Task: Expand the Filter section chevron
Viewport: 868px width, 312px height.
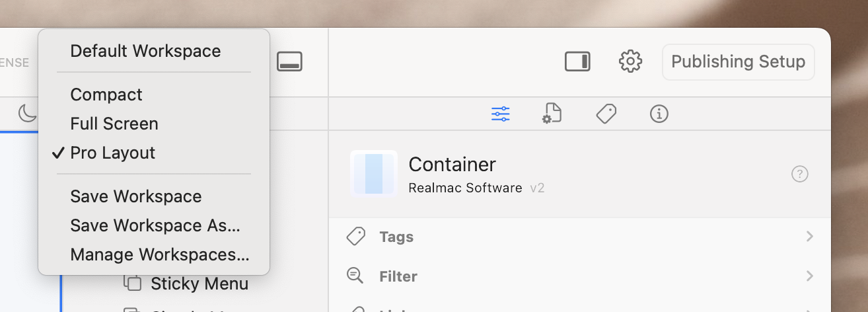Action: tap(809, 276)
